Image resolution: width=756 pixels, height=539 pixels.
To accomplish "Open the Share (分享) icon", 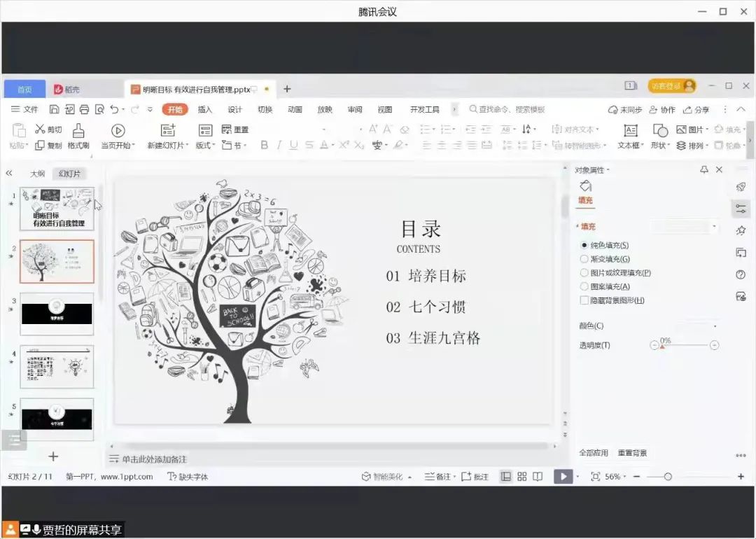I will (696, 110).
